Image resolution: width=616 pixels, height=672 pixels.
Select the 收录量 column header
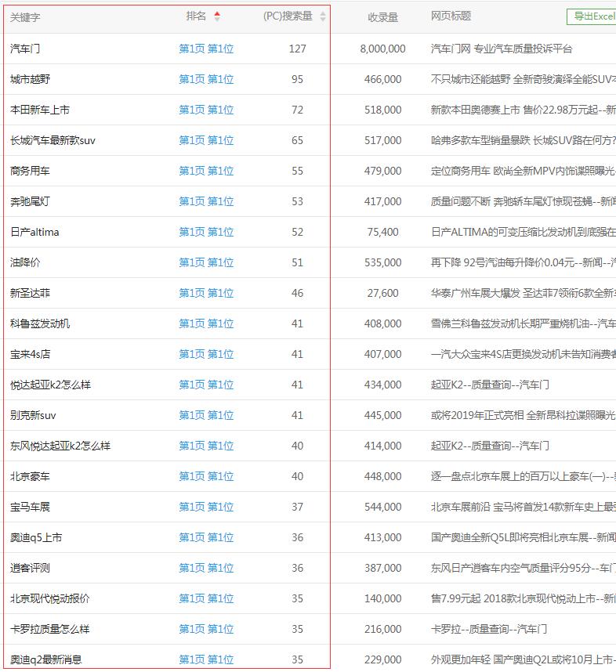pos(382,16)
